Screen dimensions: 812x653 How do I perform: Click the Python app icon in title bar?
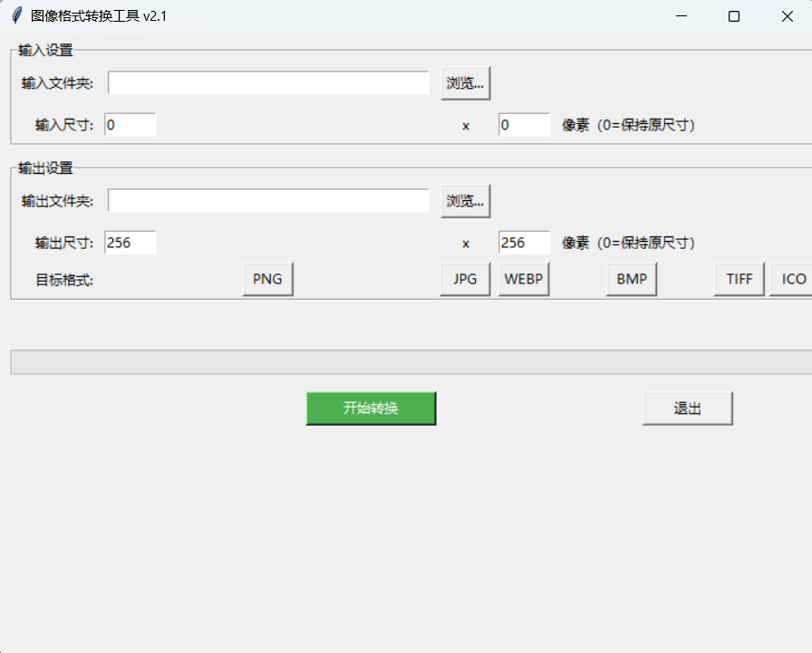(x=15, y=15)
